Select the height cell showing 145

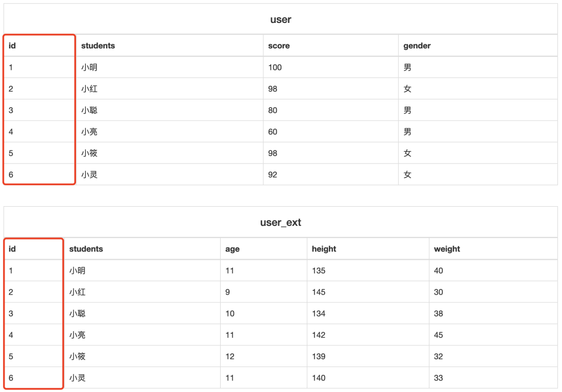[x=318, y=292]
